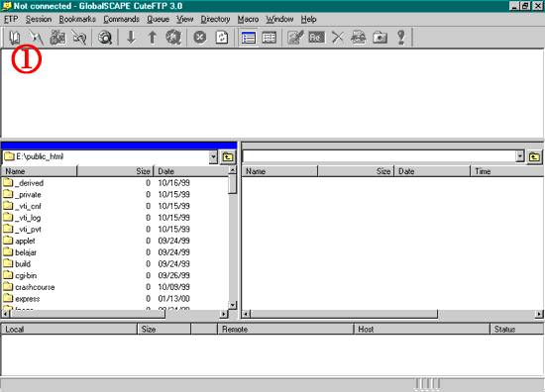Sort local files by Name column
Viewport: 545px width, 392px height.
tap(39, 171)
